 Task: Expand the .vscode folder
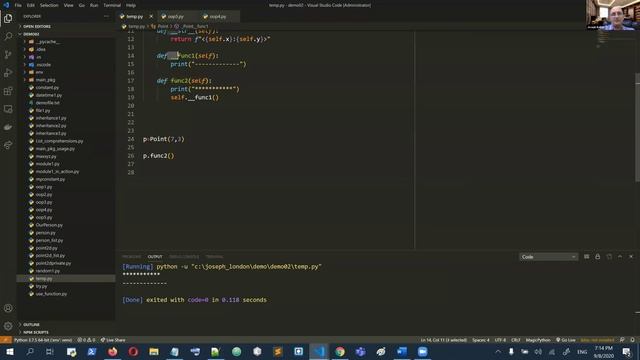[66, 64]
